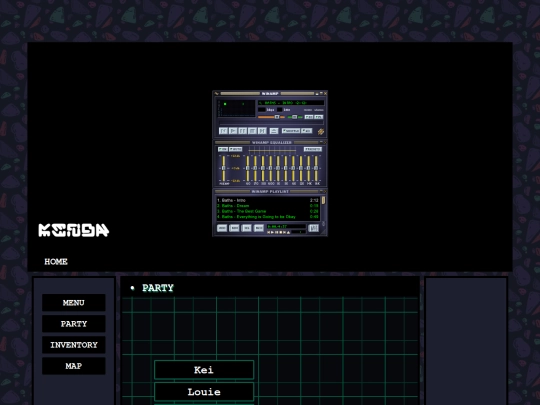Select playlist track 2 Baths - Dream
The image size is (540, 405).
pos(268,206)
